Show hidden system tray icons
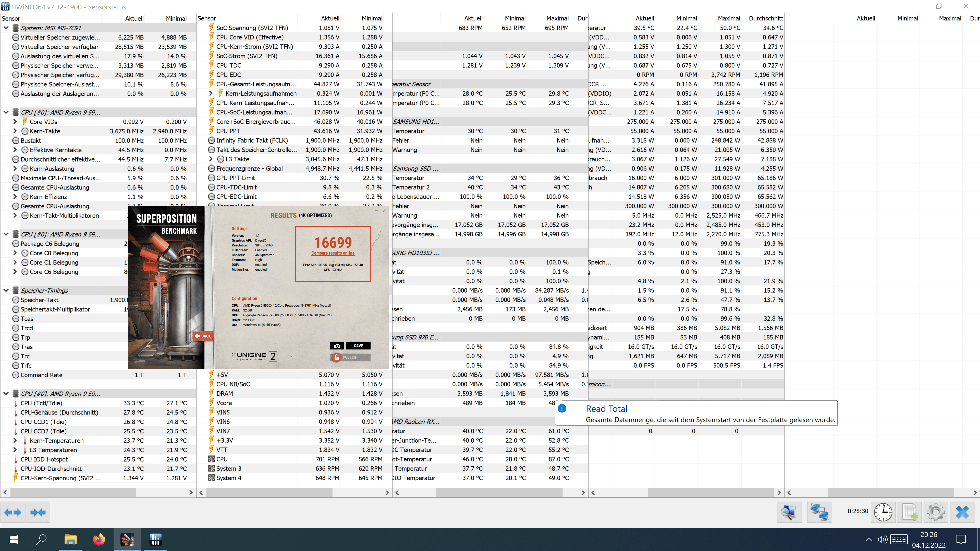980x551 pixels. (x=869, y=539)
